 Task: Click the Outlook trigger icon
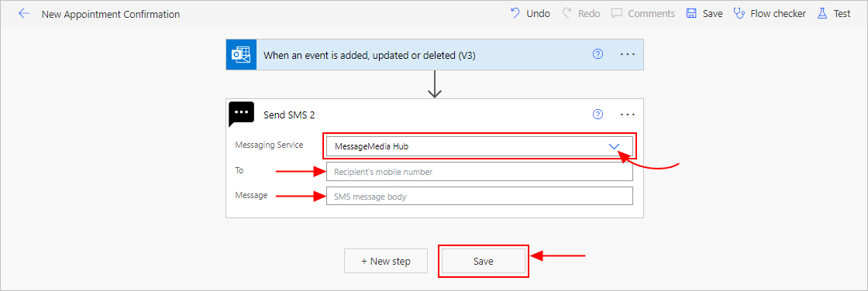tap(241, 55)
